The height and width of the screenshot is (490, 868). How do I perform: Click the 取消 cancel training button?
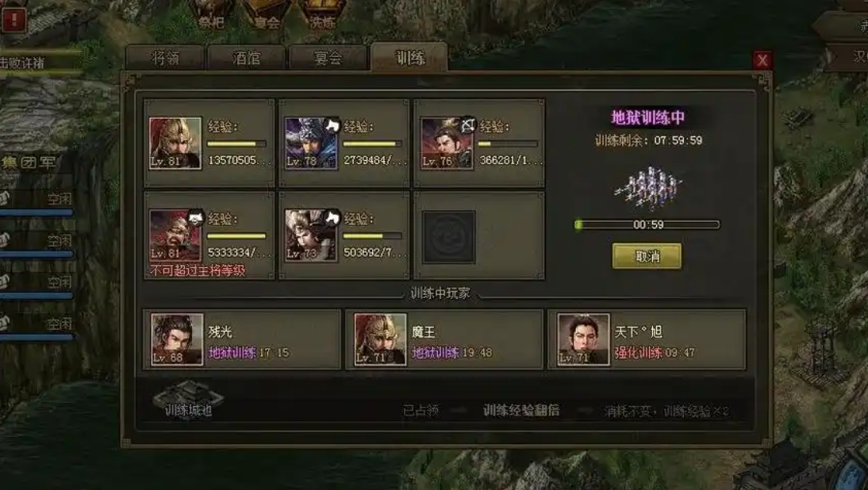point(647,256)
